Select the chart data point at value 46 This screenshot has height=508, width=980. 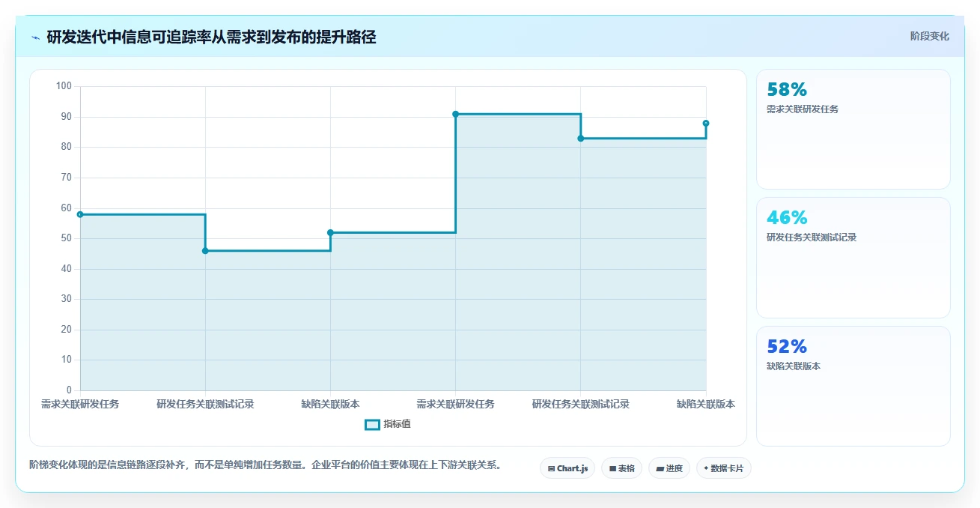pos(205,251)
